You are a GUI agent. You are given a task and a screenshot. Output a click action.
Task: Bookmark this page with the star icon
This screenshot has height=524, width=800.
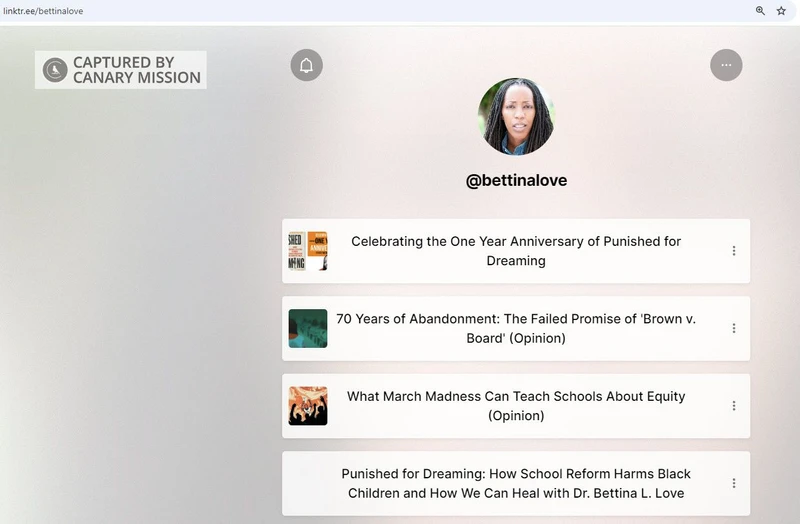click(x=781, y=11)
